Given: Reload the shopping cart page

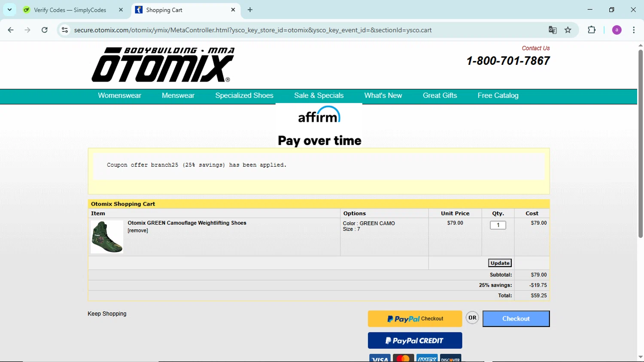Looking at the screenshot, I should (x=45, y=30).
